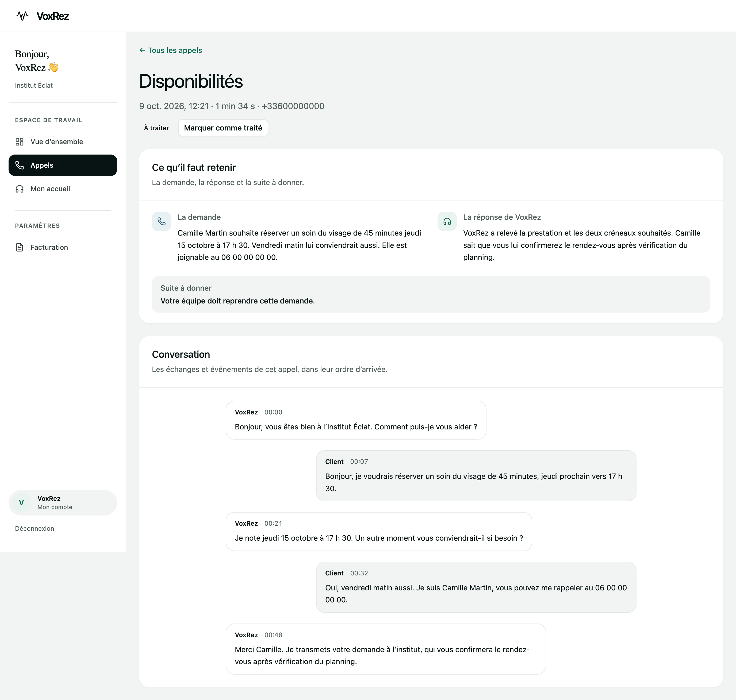The width and height of the screenshot is (736, 700).
Task: Click the Appels phone icon in sidebar
Action: 20,165
